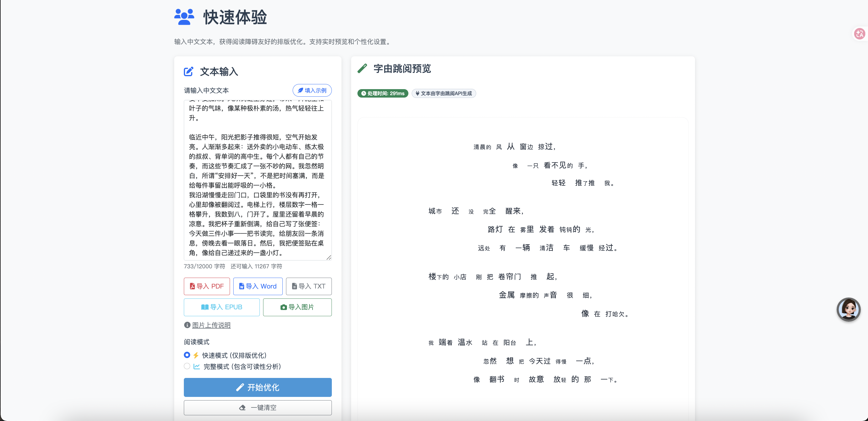The width and height of the screenshot is (868, 421).
Task: Click the badge 文本由字由跳阅API生成
Action: point(444,93)
